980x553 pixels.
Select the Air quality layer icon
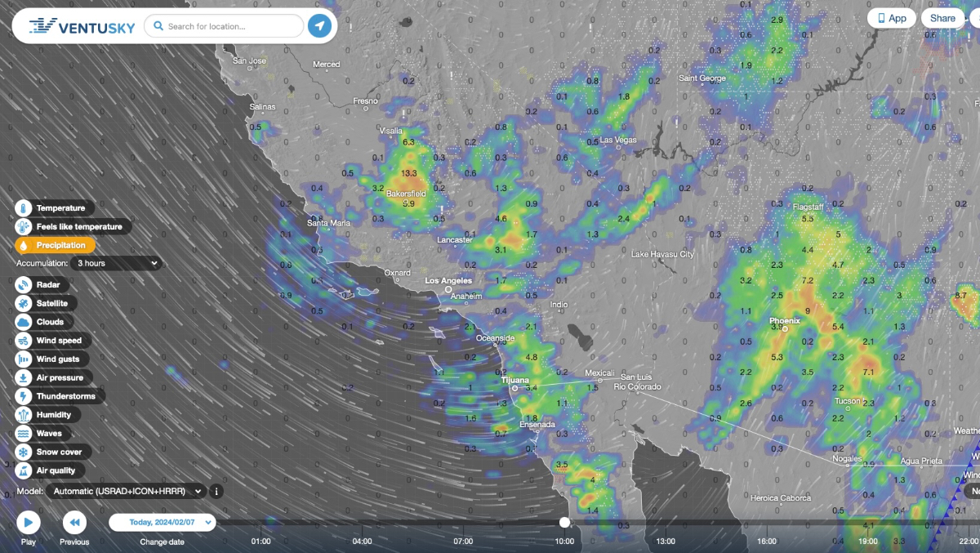pos(24,470)
